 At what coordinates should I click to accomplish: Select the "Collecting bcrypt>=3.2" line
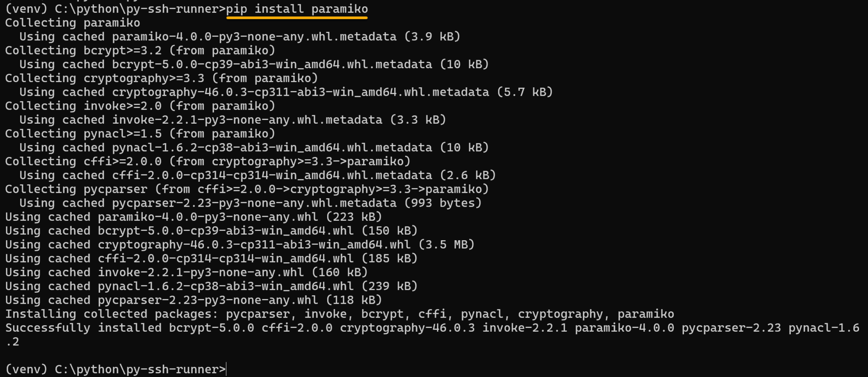coord(140,50)
